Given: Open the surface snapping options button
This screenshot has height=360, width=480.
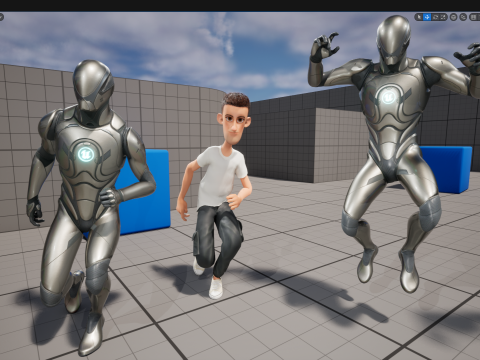Looking at the screenshot, I should click(463, 17).
